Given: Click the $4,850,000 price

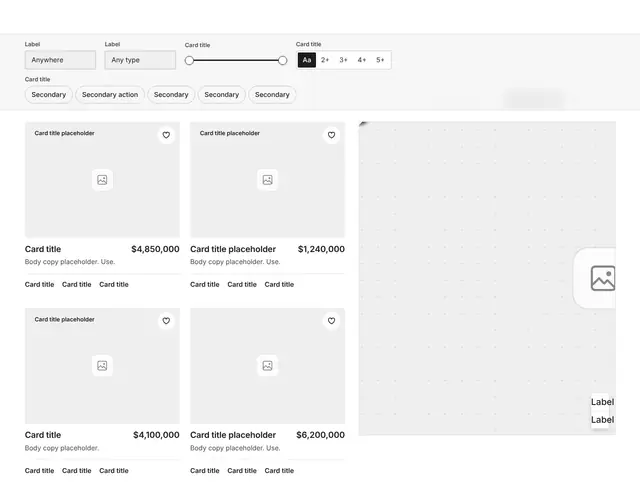Looking at the screenshot, I should 155,249.
